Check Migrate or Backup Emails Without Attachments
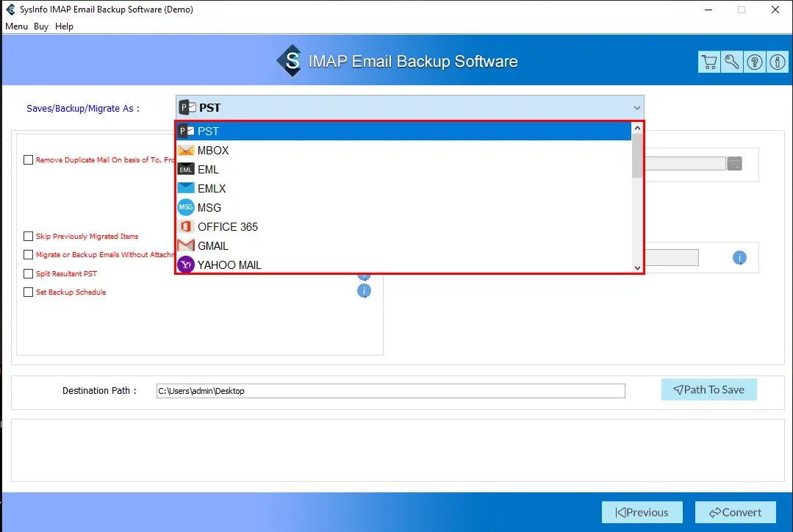The height and width of the screenshot is (532, 793). (29, 255)
